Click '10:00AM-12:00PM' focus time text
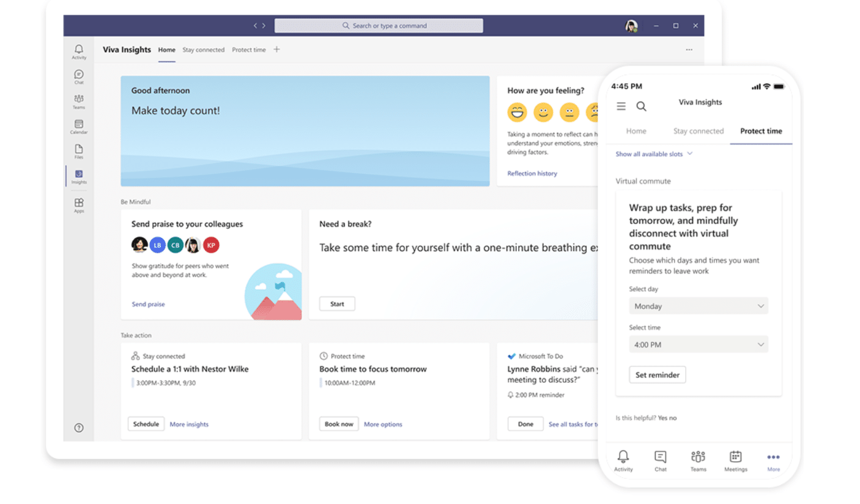Screen dimensions: 860x504 [349, 383]
